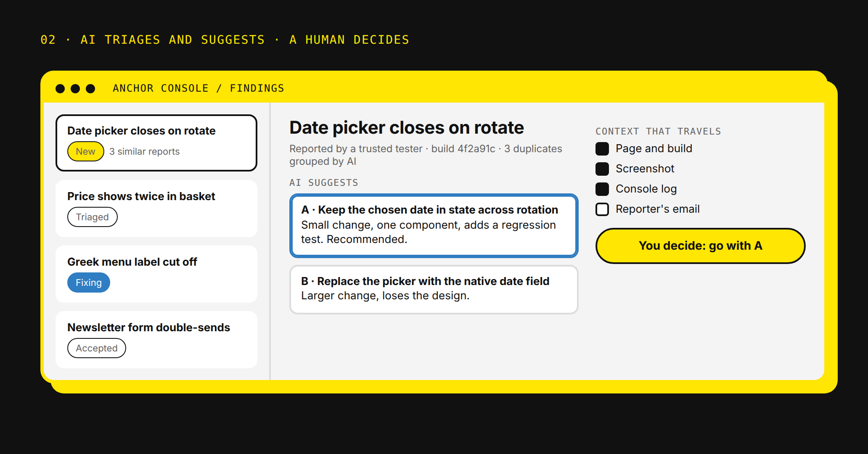Toggle the Console log checkbox
This screenshot has width=868, height=454.
[602, 189]
